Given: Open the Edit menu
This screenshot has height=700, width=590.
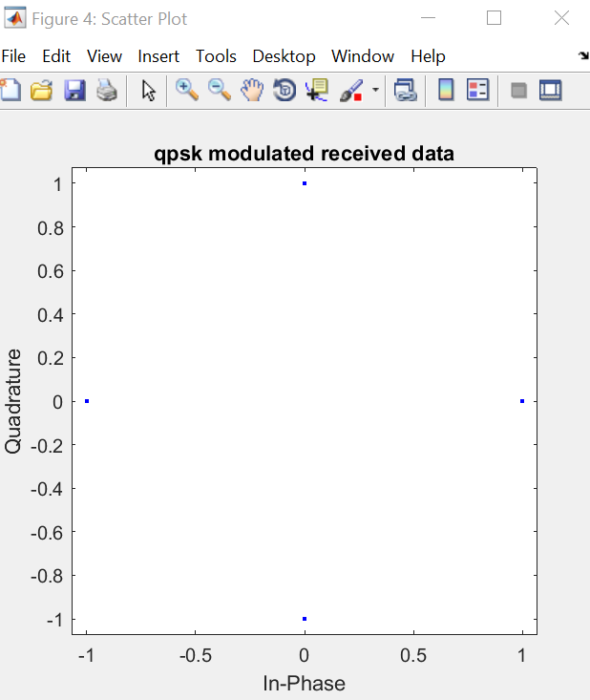Looking at the screenshot, I should click(x=56, y=56).
